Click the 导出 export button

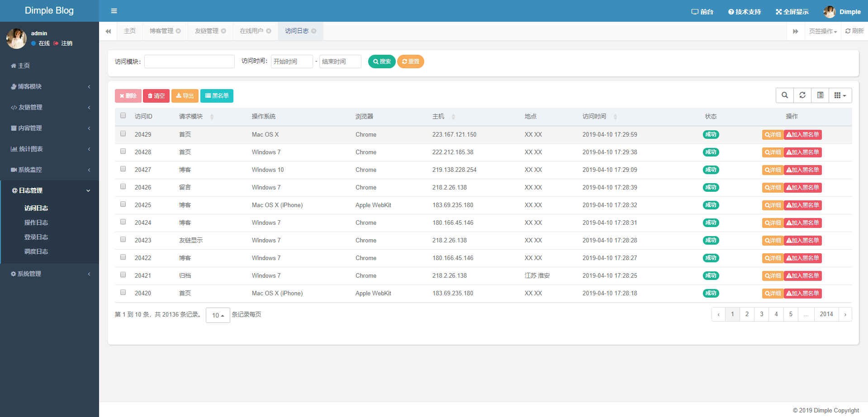[185, 96]
